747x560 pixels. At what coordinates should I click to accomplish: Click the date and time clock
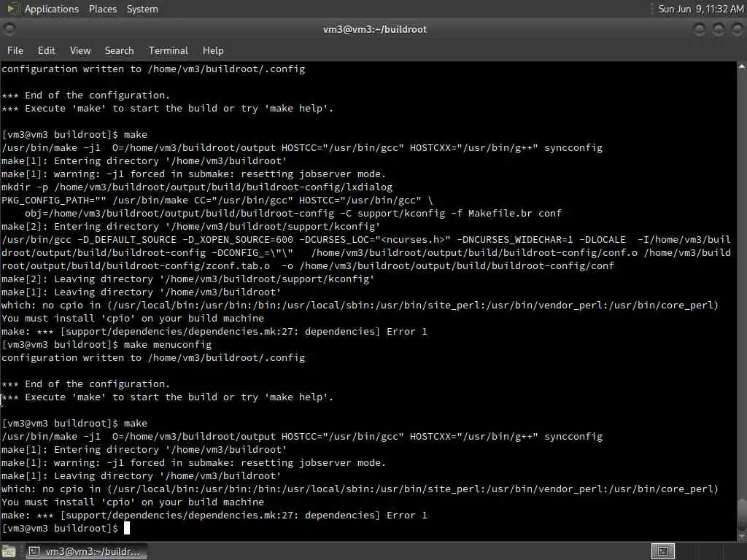(x=701, y=9)
